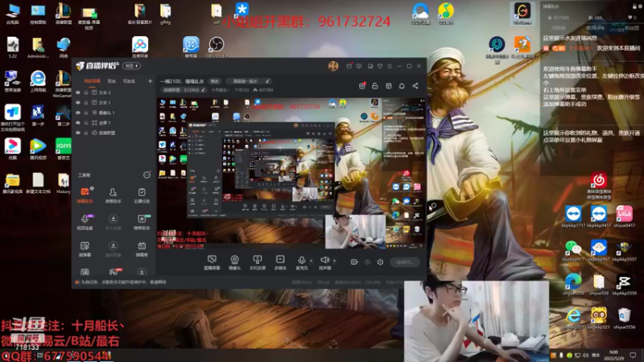Hide the 英雄联盟 source layer
Screen dimensions: 644x362
pyautogui.click(x=78, y=133)
